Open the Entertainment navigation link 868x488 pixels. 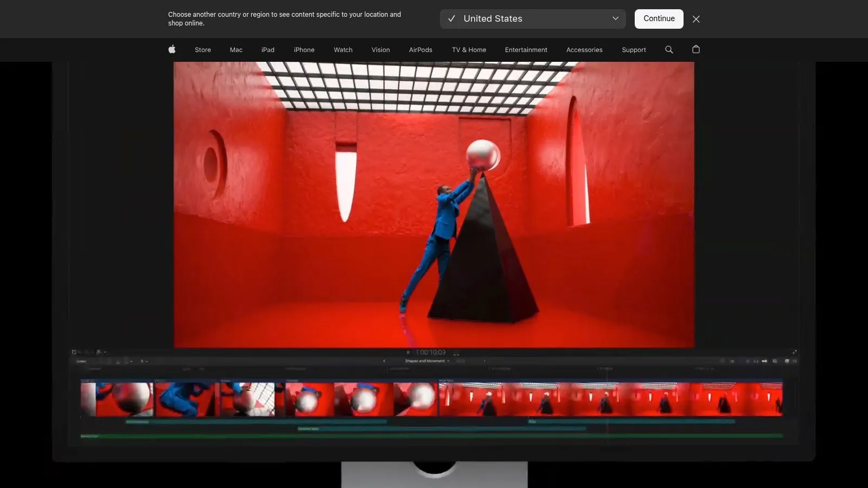pyautogui.click(x=526, y=50)
